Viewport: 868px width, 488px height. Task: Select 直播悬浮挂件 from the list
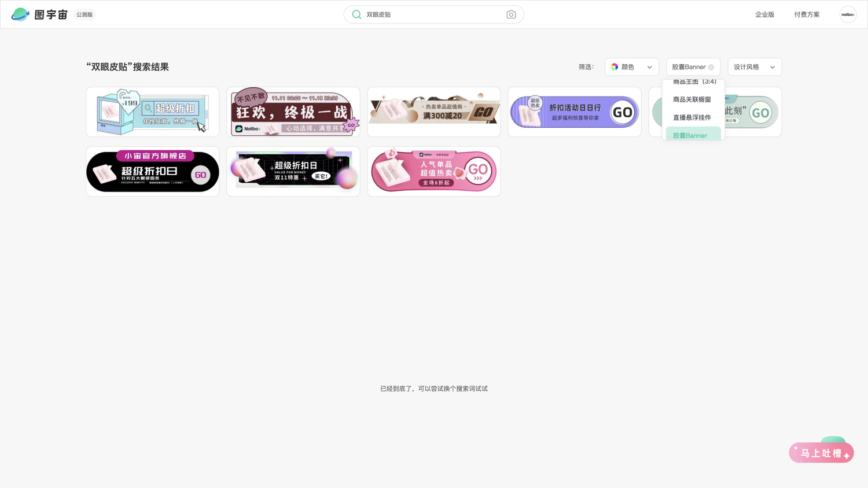click(692, 117)
